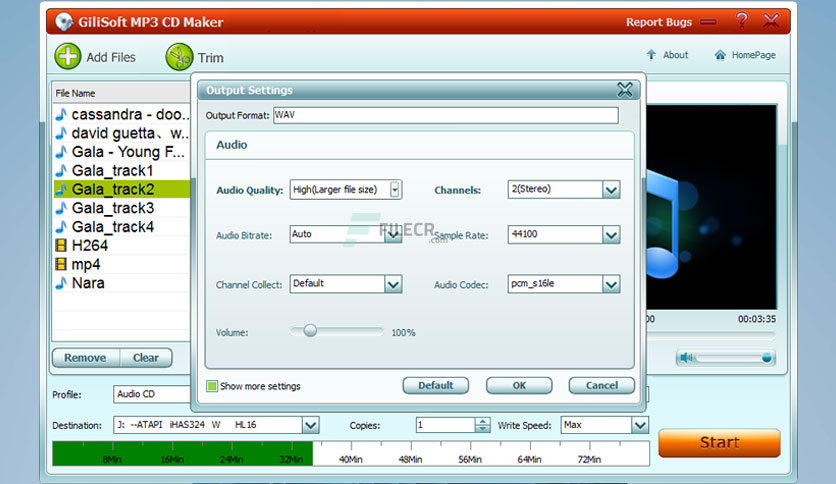The width and height of the screenshot is (836, 484).
Task: Click the Copies number field
Action: point(445,425)
